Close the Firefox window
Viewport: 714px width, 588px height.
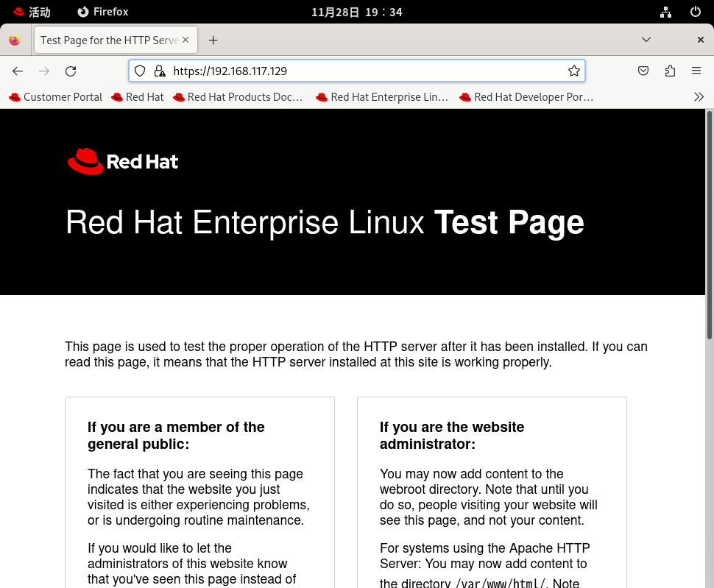point(700,40)
